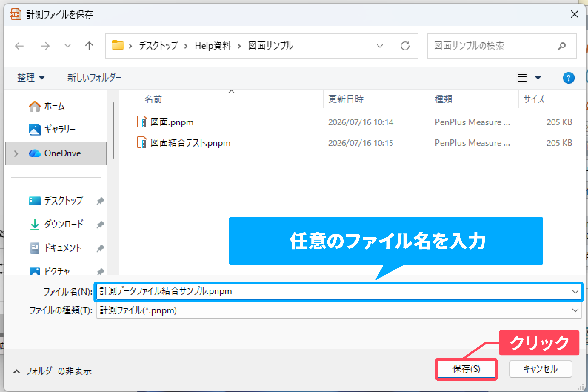Create a new folder with 新しいフォルダー
This screenshot has width=588, height=392.
point(94,78)
